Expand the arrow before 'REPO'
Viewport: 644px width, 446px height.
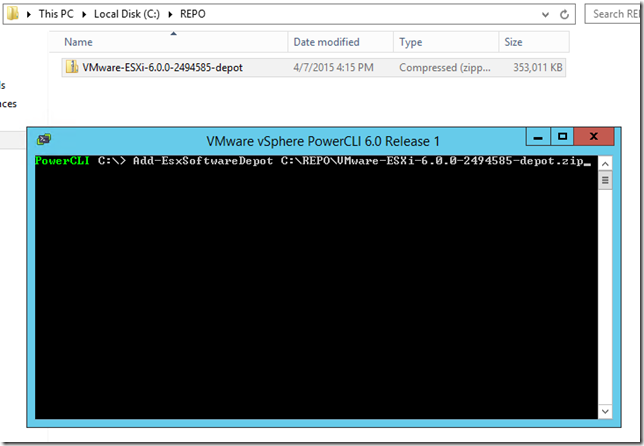point(170,14)
